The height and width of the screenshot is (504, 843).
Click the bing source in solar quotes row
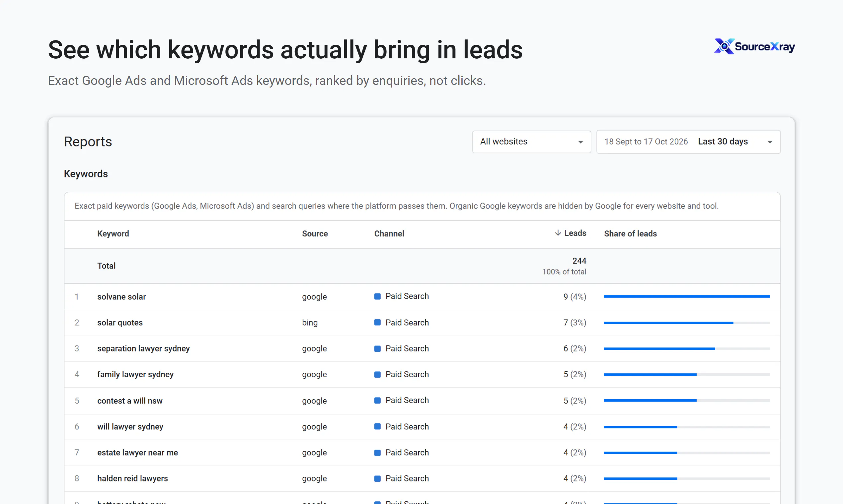click(x=310, y=323)
